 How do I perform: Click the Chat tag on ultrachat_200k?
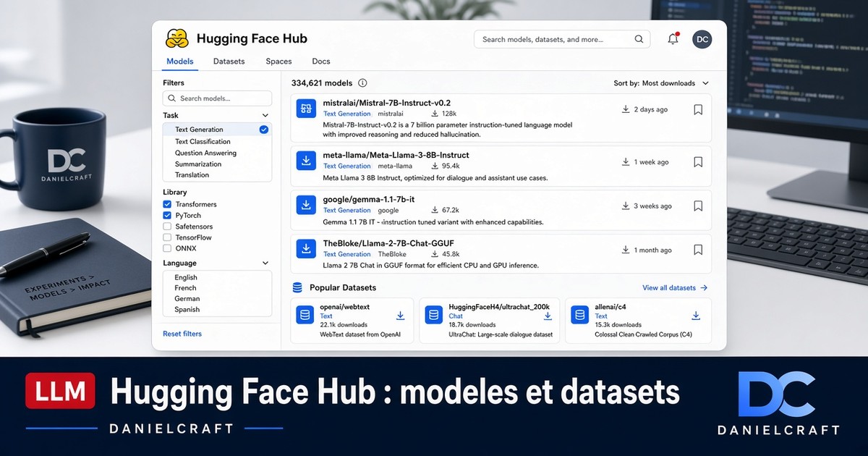[x=456, y=316]
